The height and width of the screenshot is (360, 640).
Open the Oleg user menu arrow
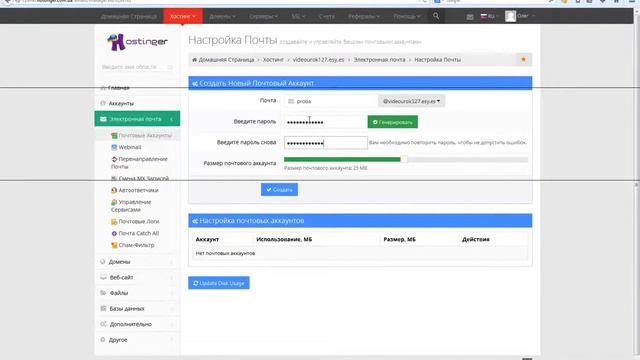click(x=533, y=16)
